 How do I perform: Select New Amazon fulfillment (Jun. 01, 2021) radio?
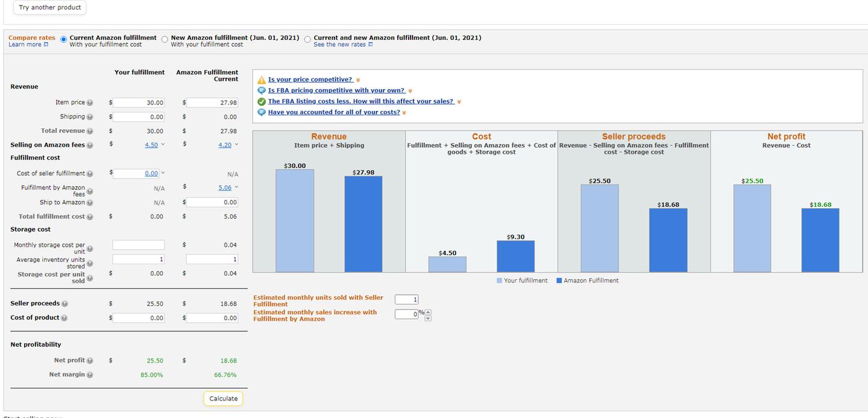[165, 39]
